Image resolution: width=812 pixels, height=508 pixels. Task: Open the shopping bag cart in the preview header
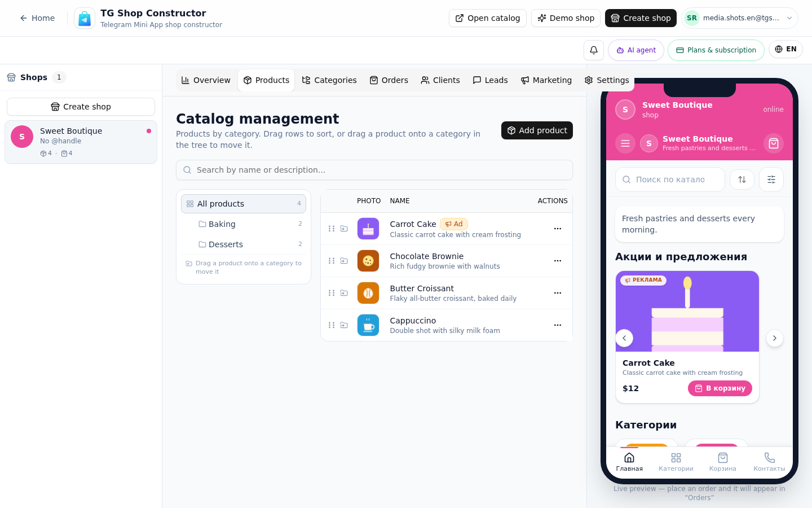coord(774,143)
